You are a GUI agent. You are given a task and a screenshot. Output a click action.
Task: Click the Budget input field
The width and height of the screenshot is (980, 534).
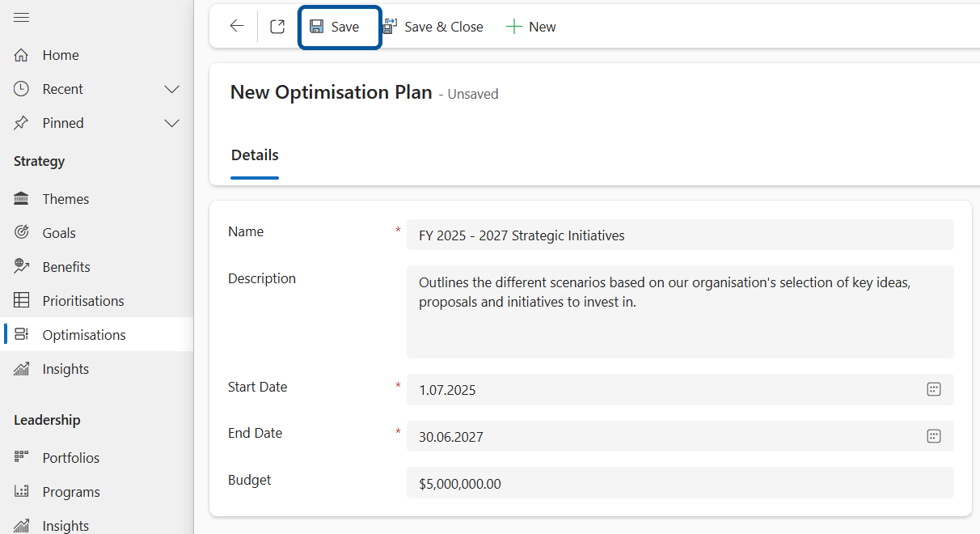[x=679, y=484]
